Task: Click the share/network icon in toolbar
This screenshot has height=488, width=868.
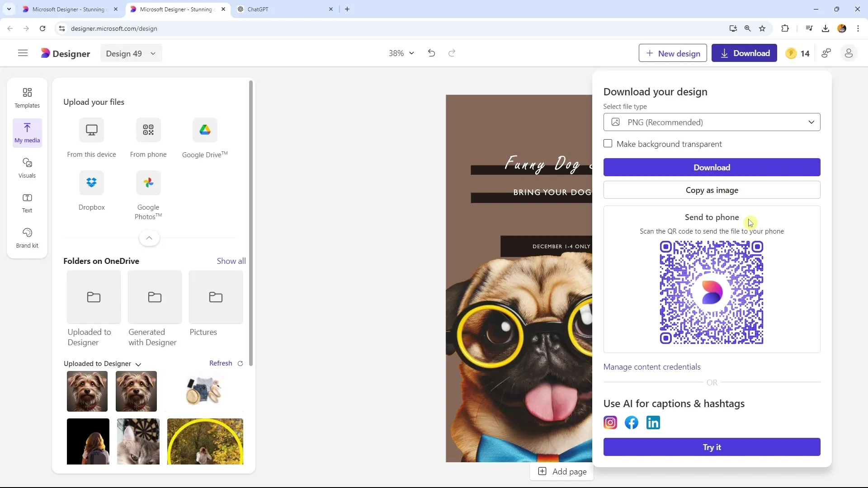Action: click(x=827, y=53)
